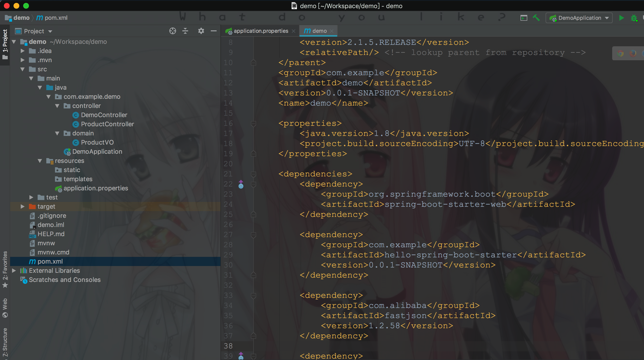Click the green Run button
This screenshot has height=360, width=644.
tap(621, 18)
